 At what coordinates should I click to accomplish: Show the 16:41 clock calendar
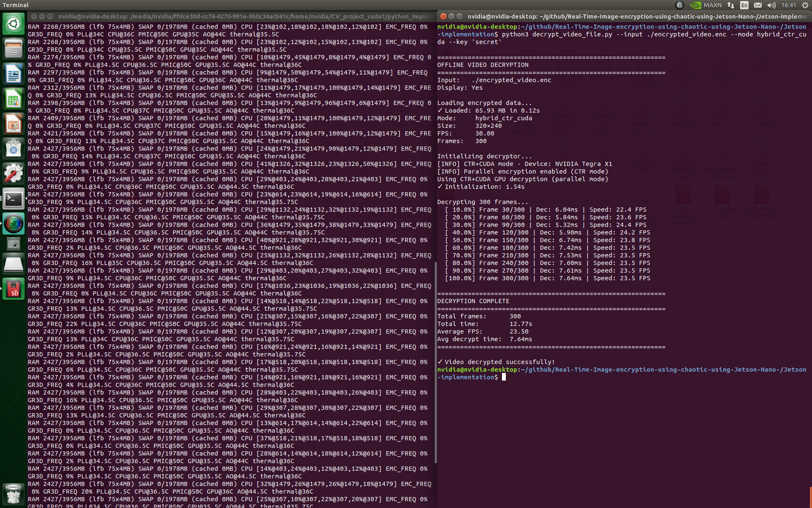point(789,5)
